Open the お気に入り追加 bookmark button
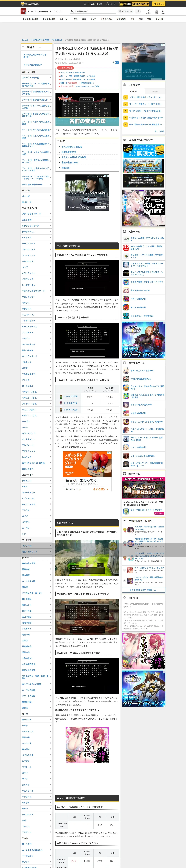The height and width of the screenshot is (868, 186). (125, 11)
